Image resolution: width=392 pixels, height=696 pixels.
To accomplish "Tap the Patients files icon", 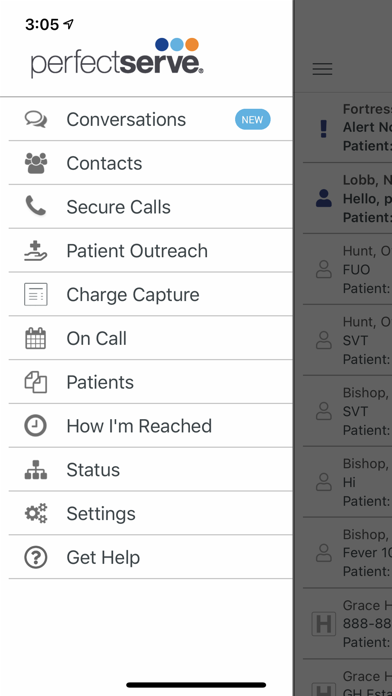I will [x=36, y=382].
